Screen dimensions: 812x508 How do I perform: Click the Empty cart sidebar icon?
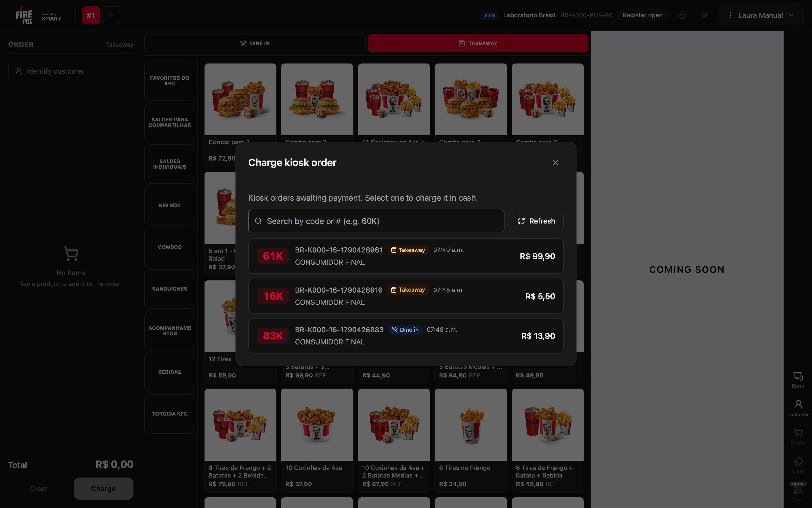click(798, 437)
